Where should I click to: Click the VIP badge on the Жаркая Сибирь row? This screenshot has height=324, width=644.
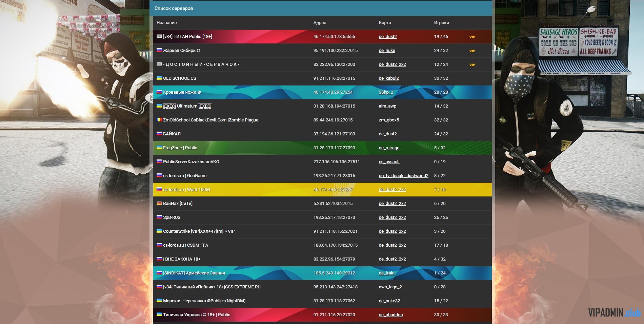click(472, 51)
